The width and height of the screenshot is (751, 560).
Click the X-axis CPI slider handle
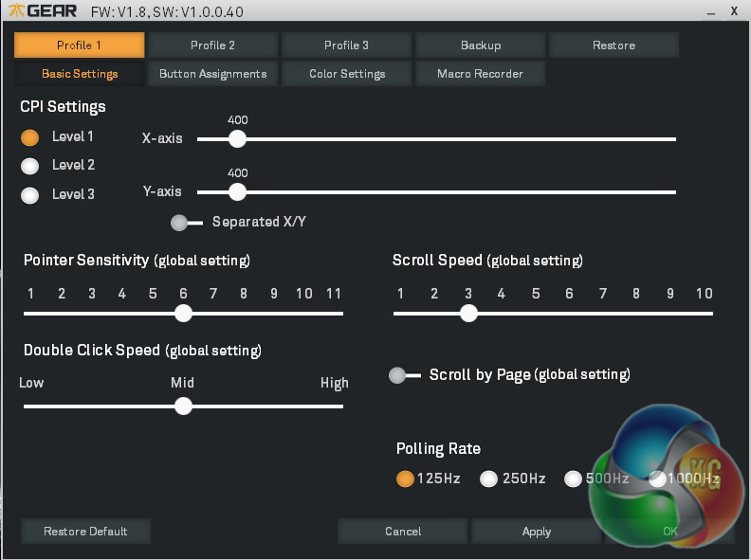point(237,138)
